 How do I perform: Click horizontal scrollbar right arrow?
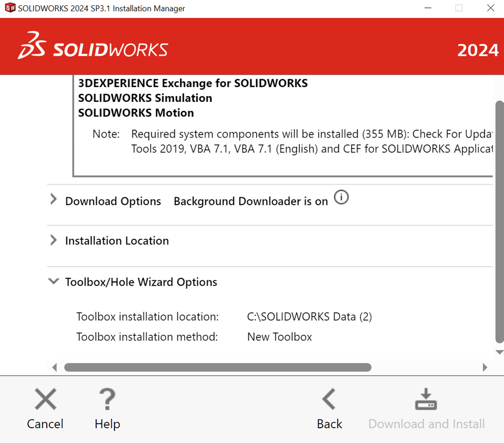(485, 367)
